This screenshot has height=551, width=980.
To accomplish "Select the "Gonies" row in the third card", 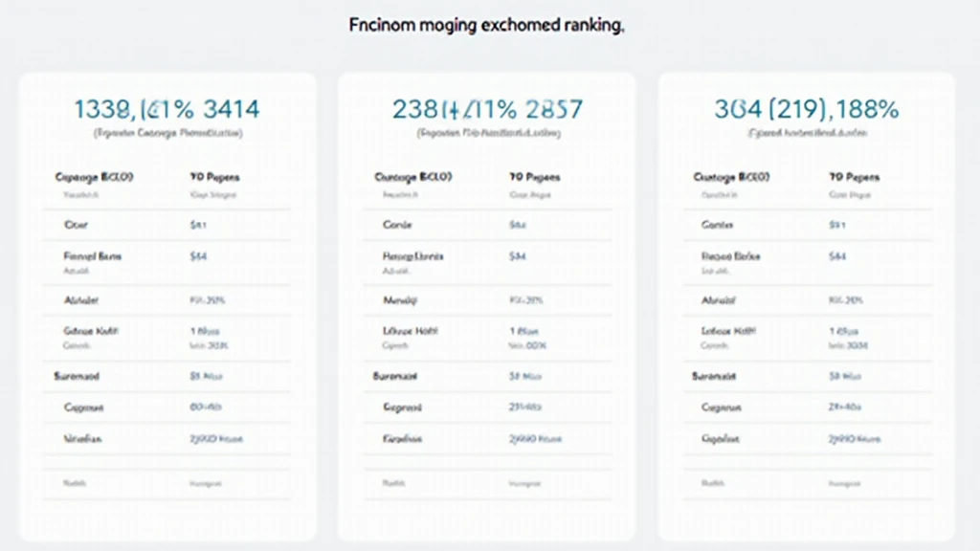I will (717, 225).
